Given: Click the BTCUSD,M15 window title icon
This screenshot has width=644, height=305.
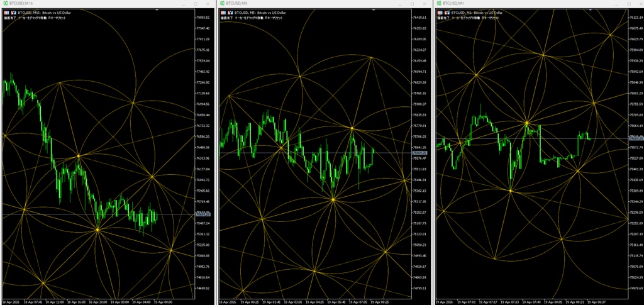Looking at the screenshot, I should click(x=6, y=3).
